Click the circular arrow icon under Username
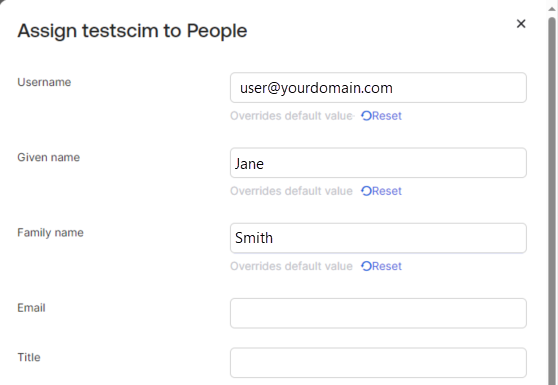The width and height of the screenshot is (558, 385). [366, 116]
